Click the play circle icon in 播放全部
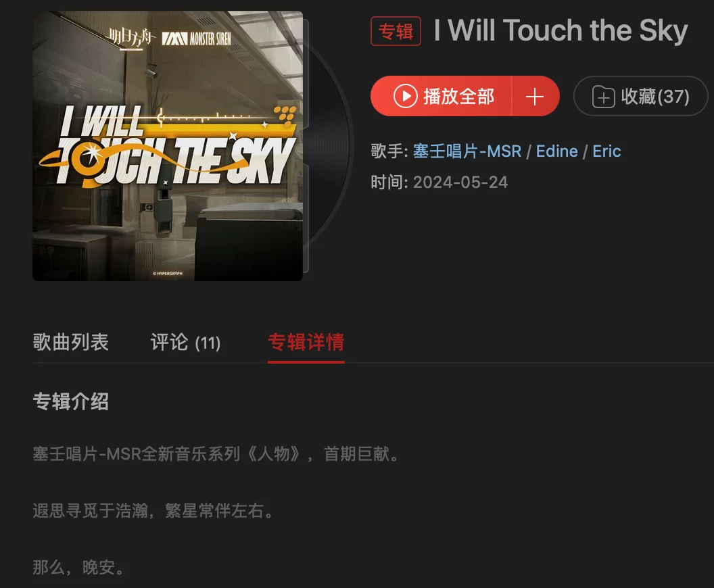714x588 pixels. (x=405, y=96)
